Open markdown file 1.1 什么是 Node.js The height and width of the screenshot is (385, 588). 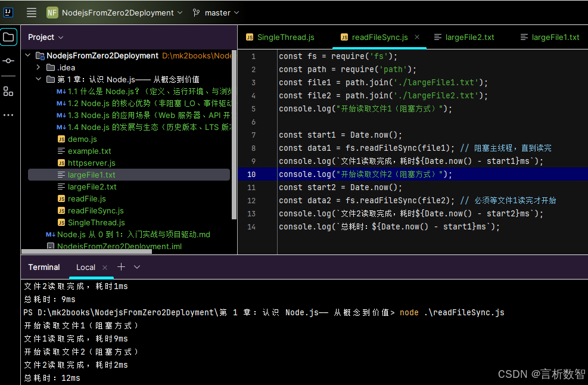pos(144,91)
